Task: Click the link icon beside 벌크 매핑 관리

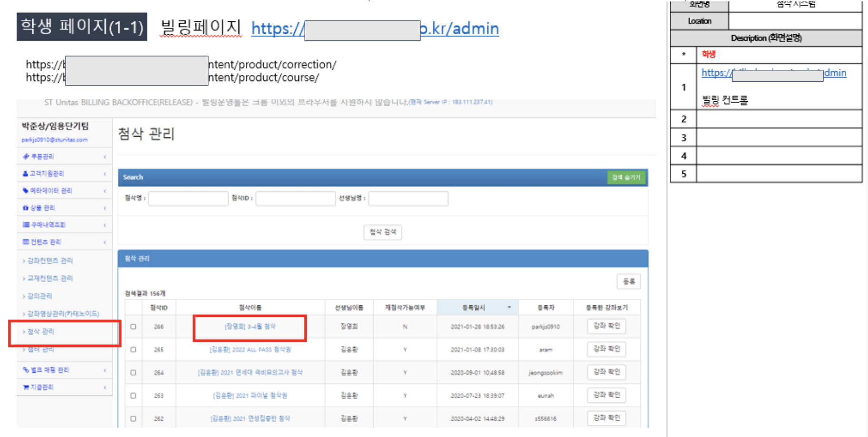Action: pyautogui.click(x=26, y=370)
